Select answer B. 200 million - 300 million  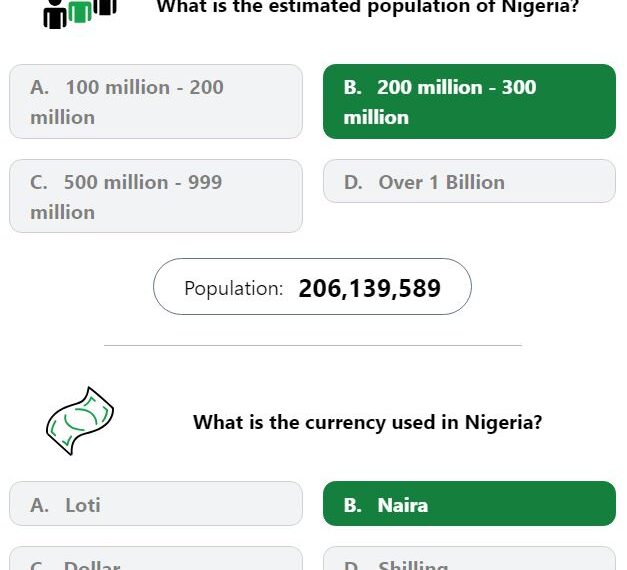click(469, 102)
